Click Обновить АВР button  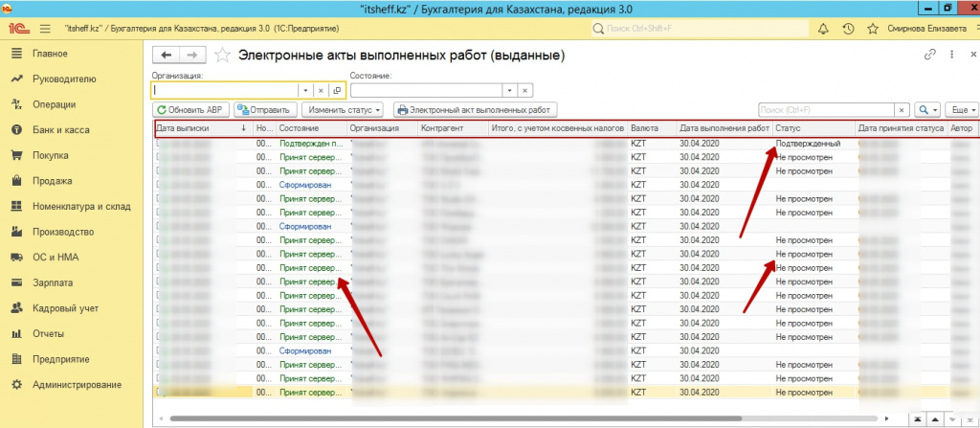point(191,110)
